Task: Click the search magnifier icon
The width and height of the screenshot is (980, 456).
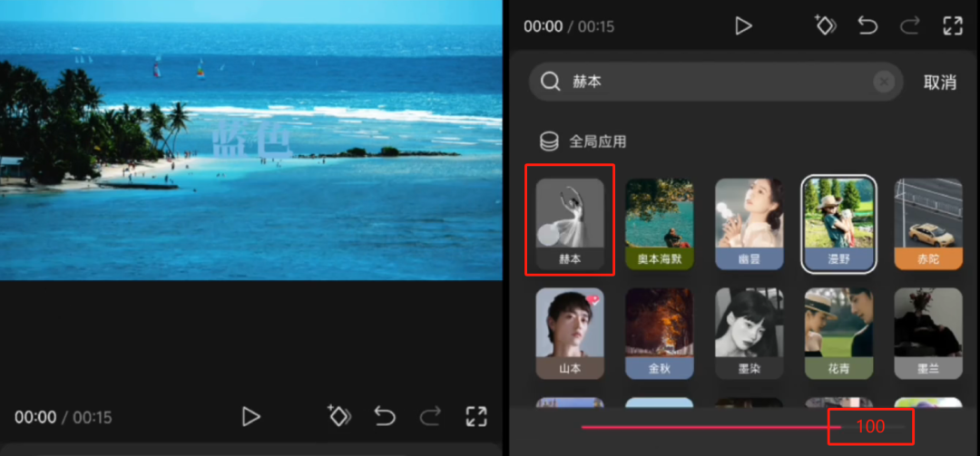Action: [x=551, y=82]
